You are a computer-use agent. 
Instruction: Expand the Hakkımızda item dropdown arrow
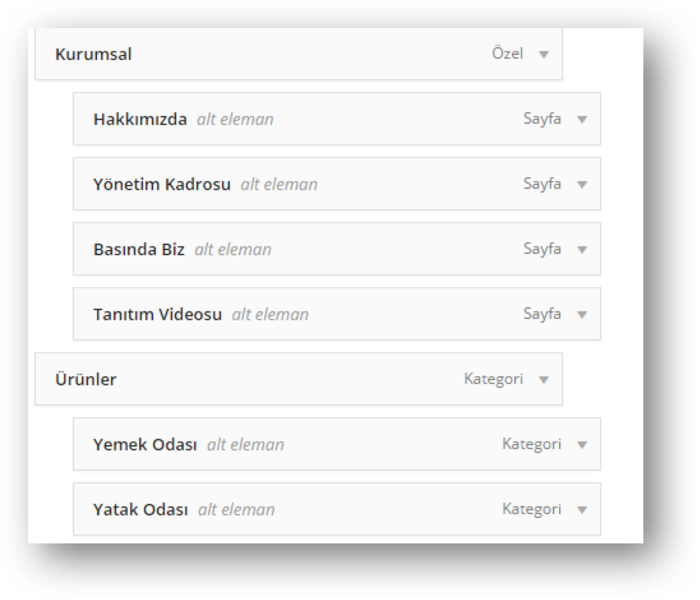pos(582,120)
